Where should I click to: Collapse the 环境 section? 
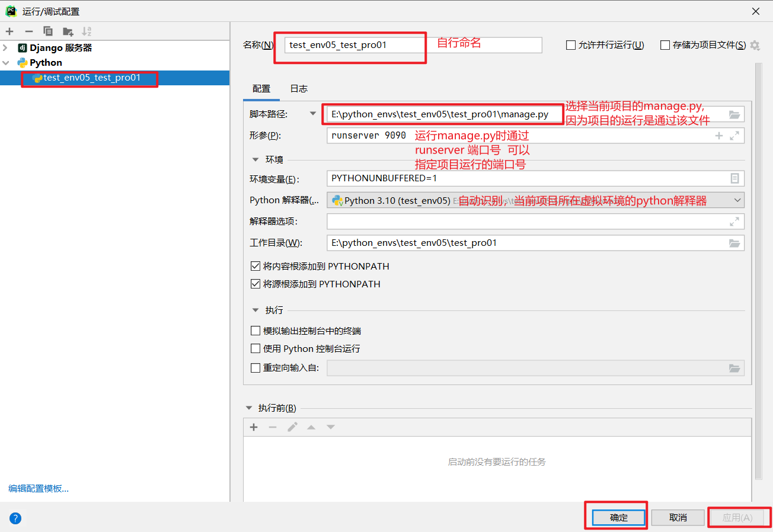(255, 159)
